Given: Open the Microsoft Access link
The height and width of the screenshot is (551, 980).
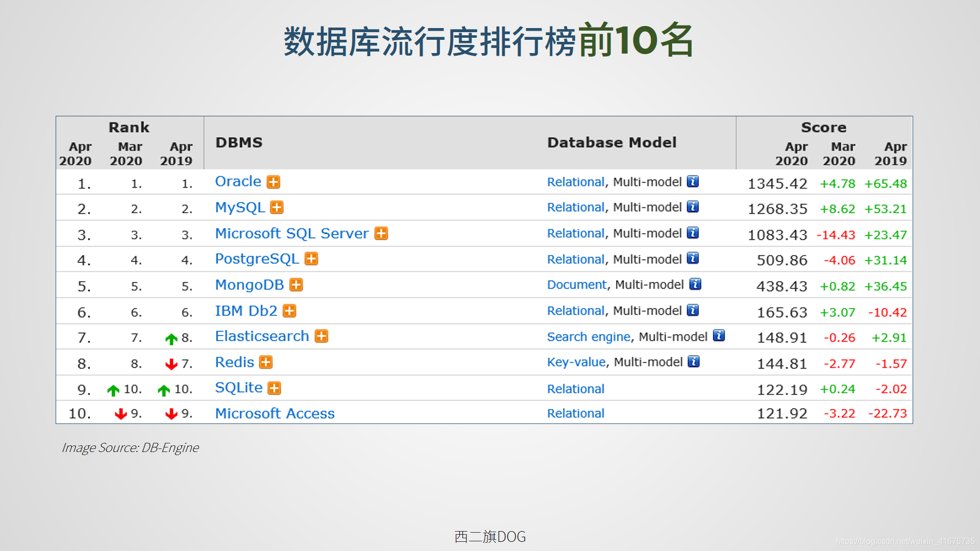Looking at the screenshot, I should [x=275, y=414].
